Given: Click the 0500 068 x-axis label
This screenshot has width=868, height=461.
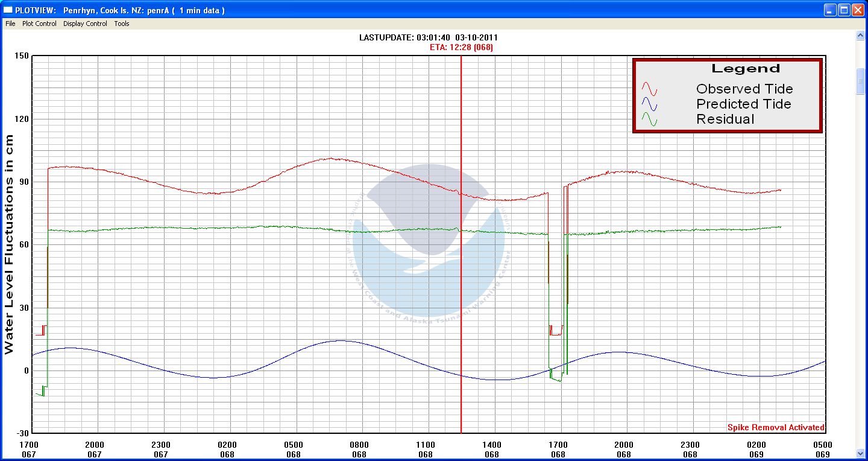Looking at the screenshot, I should point(294,450).
